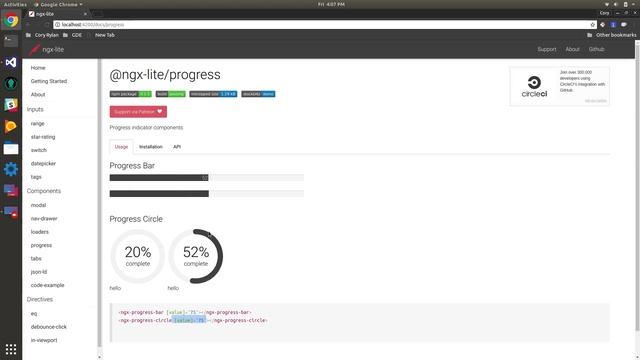This screenshot has height=360, width=640.
Task: Click the blue 1Password extension icon
Action: pos(613,24)
